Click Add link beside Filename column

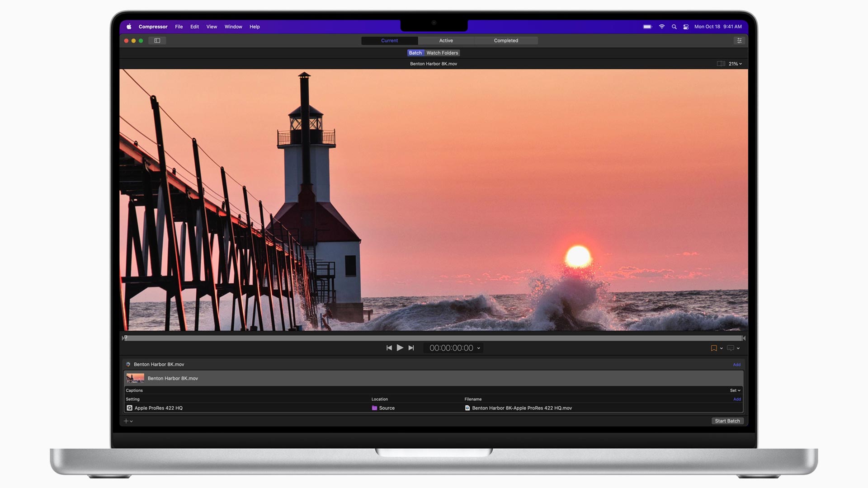pos(737,399)
